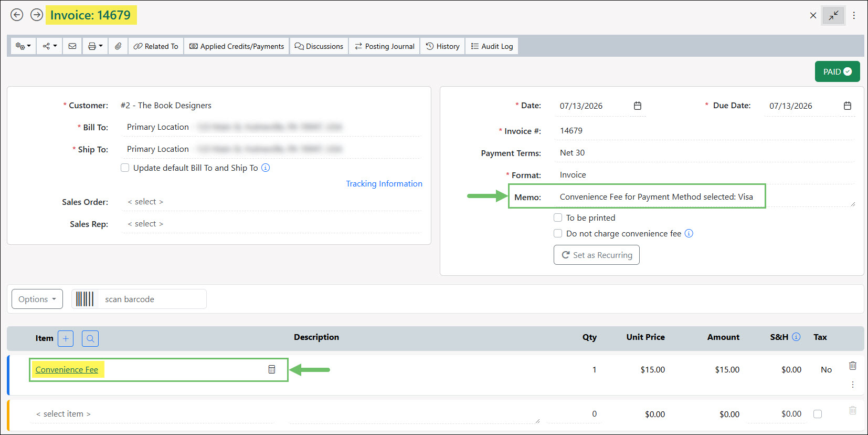The image size is (868, 435).
Task: Open the Convenience Fee item link
Action: [x=67, y=369]
